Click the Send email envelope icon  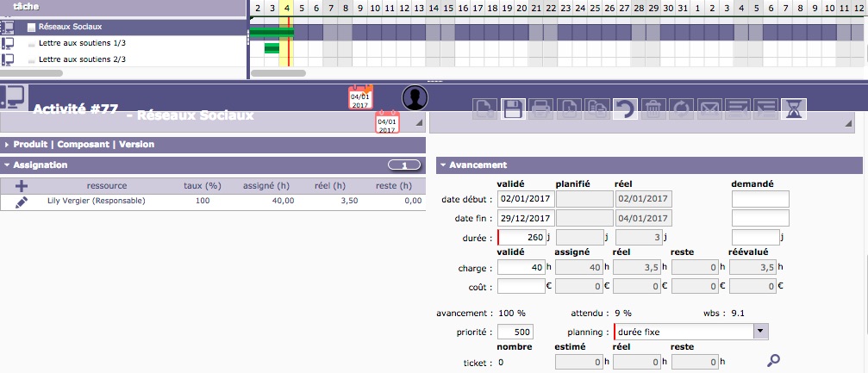coord(709,109)
